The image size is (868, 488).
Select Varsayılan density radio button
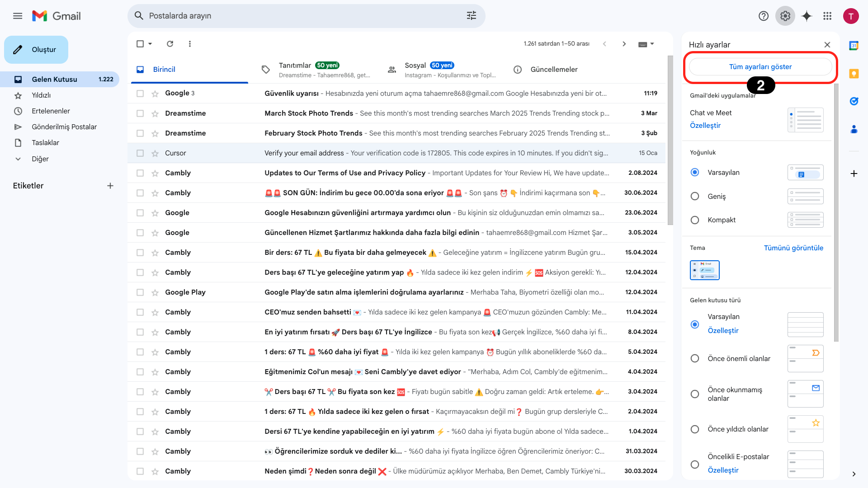tap(695, 172)
